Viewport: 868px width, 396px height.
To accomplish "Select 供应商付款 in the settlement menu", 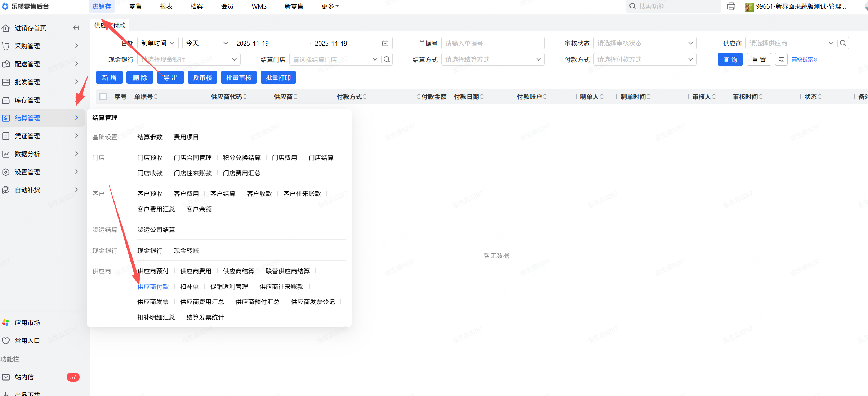I will [x=153, y=286].
